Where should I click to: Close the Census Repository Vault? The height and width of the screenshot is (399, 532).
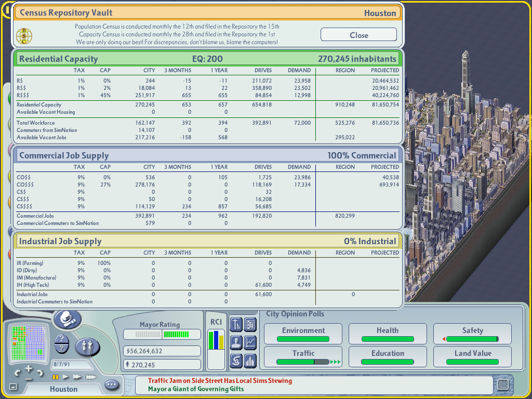tap(358, 35)
